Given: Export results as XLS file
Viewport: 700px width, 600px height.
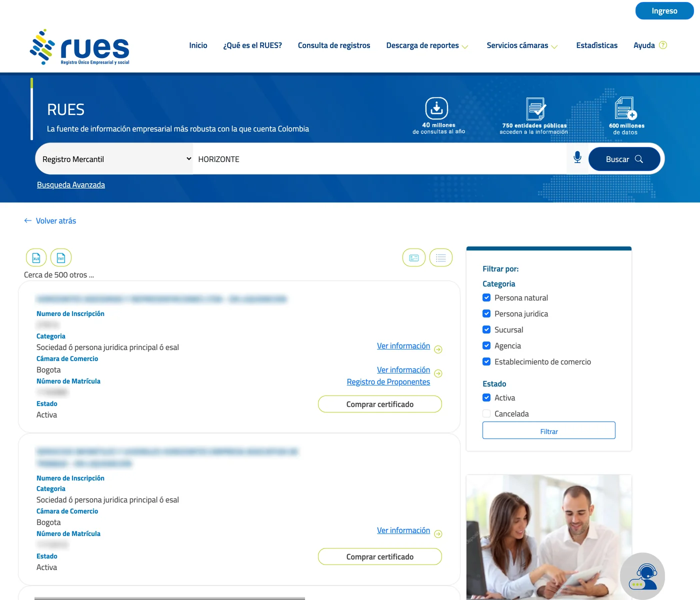Looking at the screenshot, I should pos(36,257).
